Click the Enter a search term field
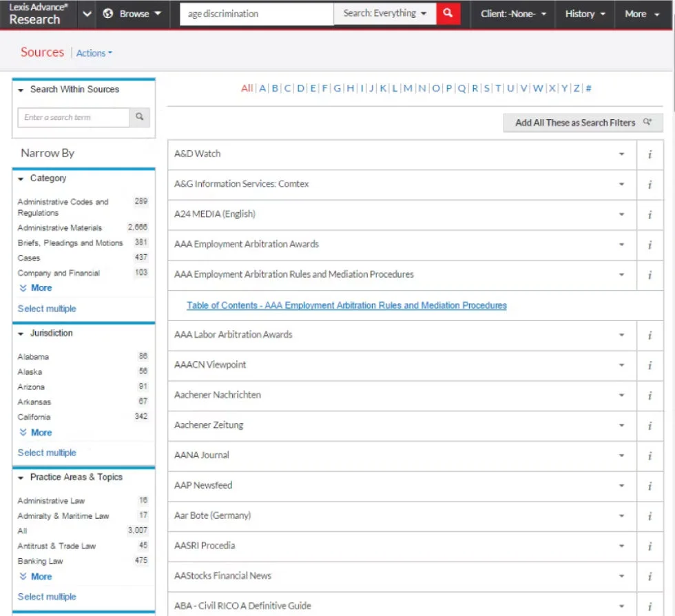The height and width of the screenshot is (616, 675). pos(73,117)
